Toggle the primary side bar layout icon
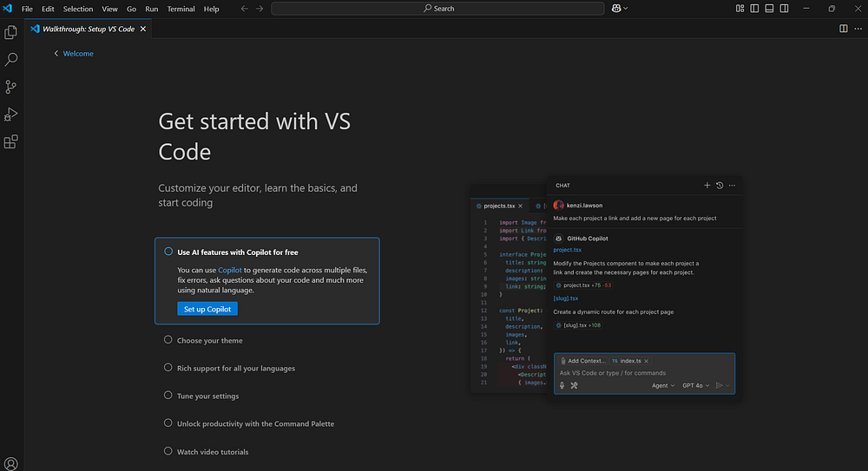 tap(755, 9)
